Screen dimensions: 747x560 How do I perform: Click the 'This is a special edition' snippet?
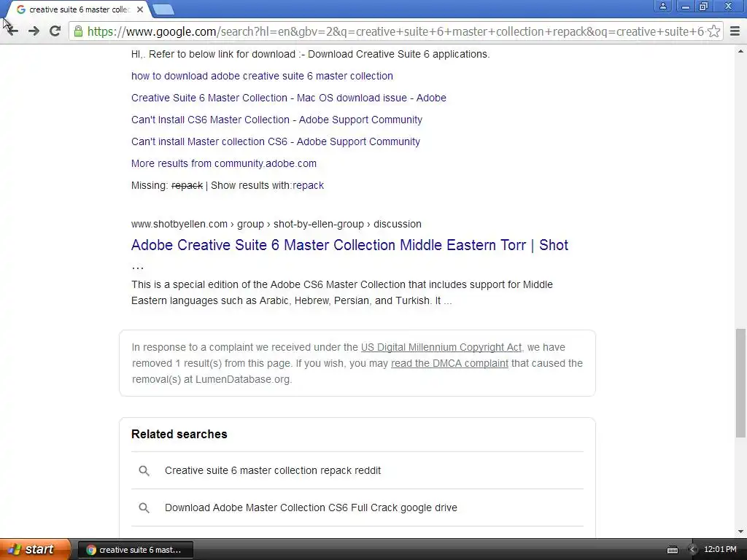point(342,293)
